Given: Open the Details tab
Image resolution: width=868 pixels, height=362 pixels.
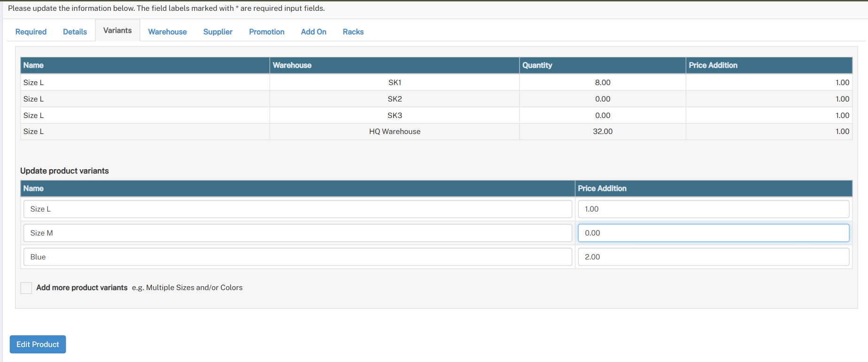Looking at the screenshot, I should pyautogui.click(x=75, y=31).
